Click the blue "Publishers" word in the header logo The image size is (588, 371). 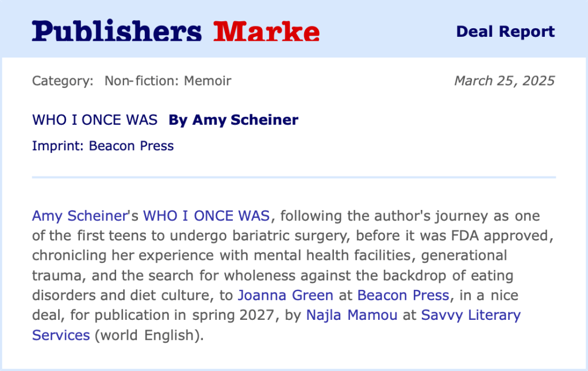pos(117,31)
